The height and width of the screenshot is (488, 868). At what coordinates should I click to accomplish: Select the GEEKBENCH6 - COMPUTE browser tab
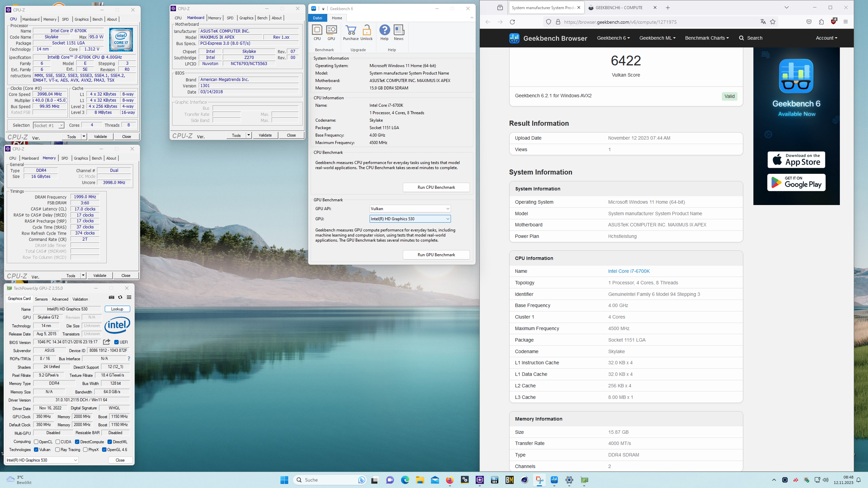[x=619, y=8]
